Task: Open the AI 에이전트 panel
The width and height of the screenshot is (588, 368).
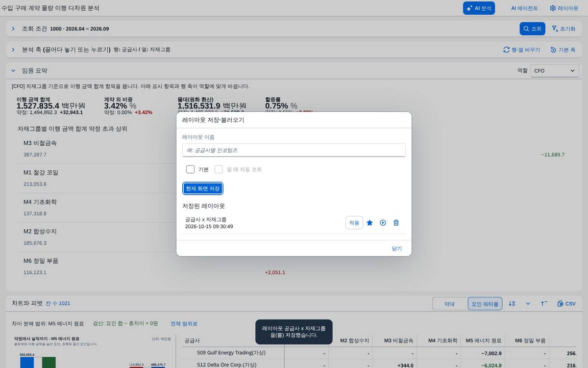Action: pos(524,8)
